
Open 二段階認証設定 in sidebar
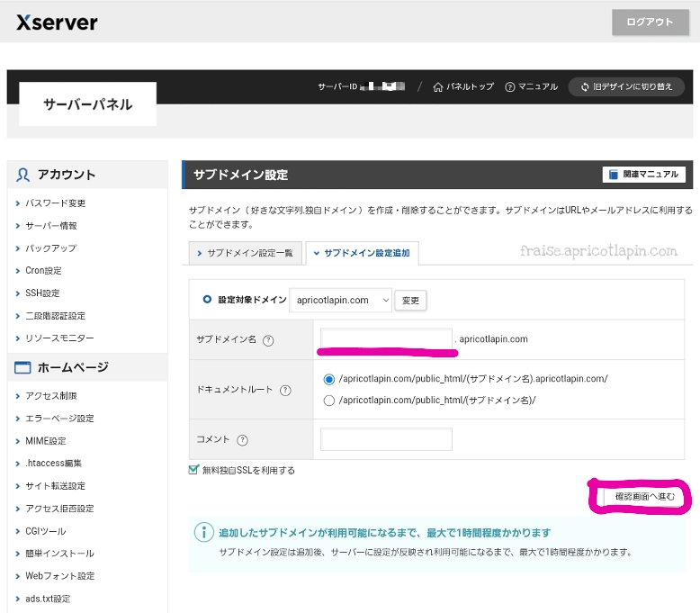pos(55,316)
